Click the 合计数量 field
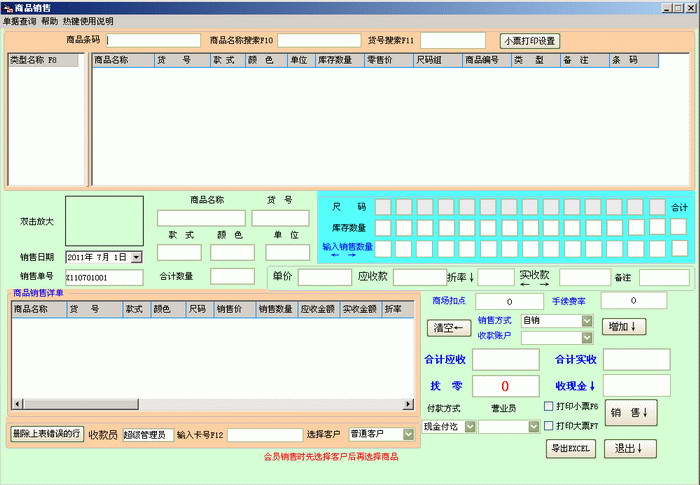 click(x=232, y=276)
